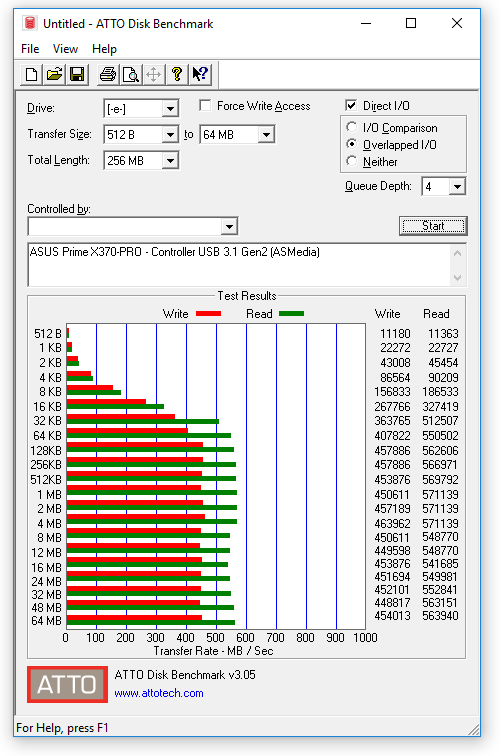Viewport: 501px width, 756px height.
Task: Click the description box scroll down arrow
Action: click(458, 278)
